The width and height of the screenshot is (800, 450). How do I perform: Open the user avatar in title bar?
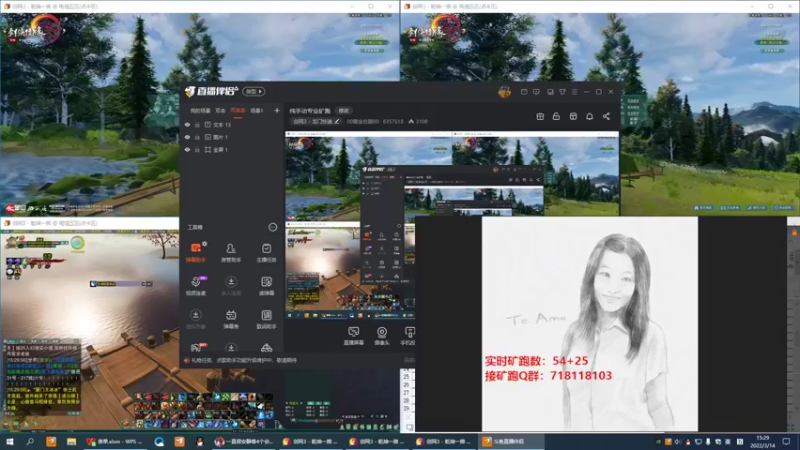(504, 92)
